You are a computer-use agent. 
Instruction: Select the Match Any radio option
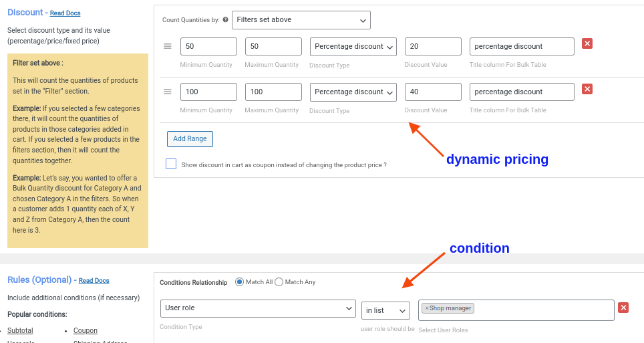(279, 282)
